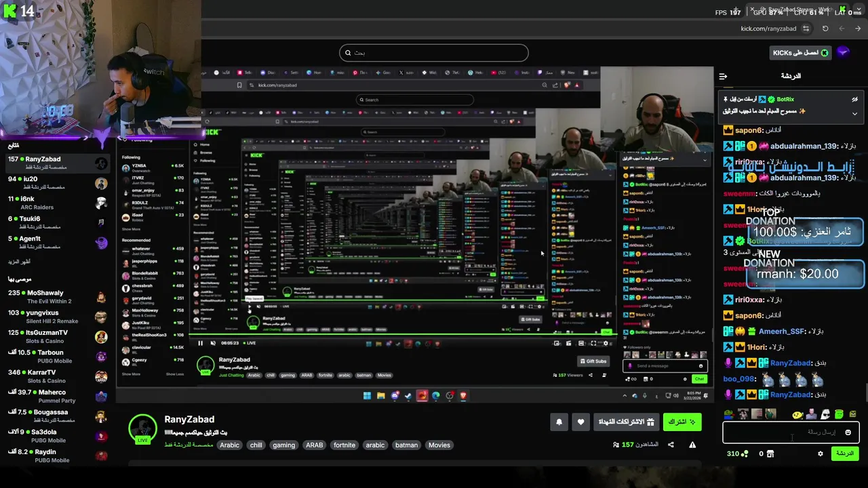Open the Get KICKs button

pyautogui.click(x=800, y=52)
